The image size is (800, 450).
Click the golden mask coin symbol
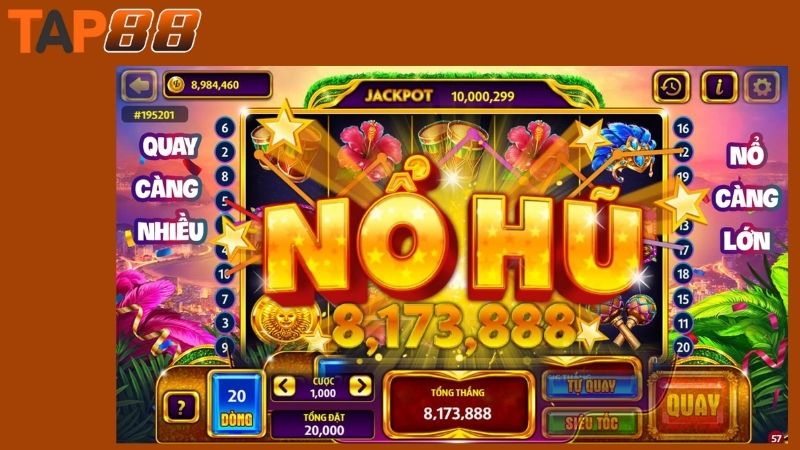[x=284, y=320]
